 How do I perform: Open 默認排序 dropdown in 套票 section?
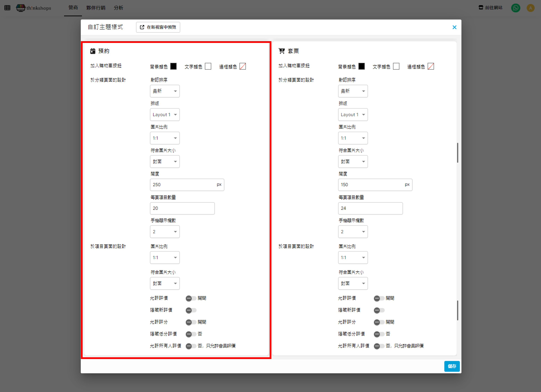click(x=353, y=91)
